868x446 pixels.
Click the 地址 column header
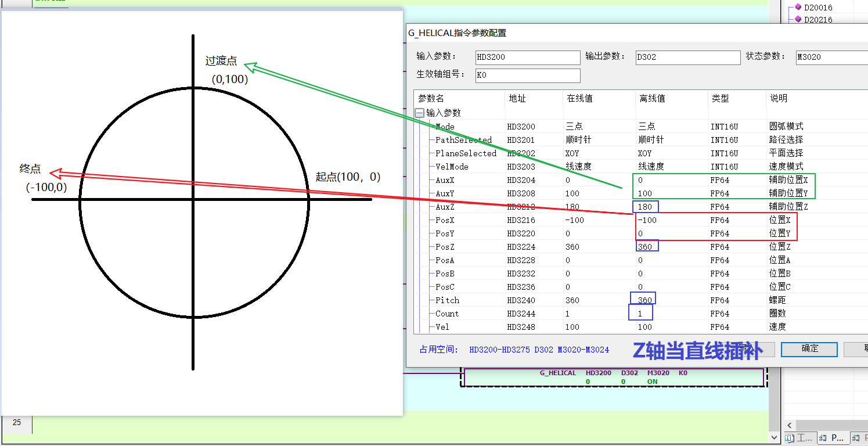click(517, 98)
